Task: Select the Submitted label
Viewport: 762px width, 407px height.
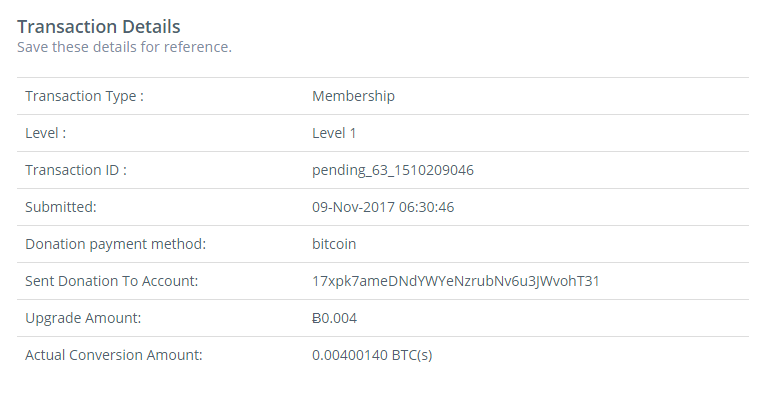Action: click(61, 207)
